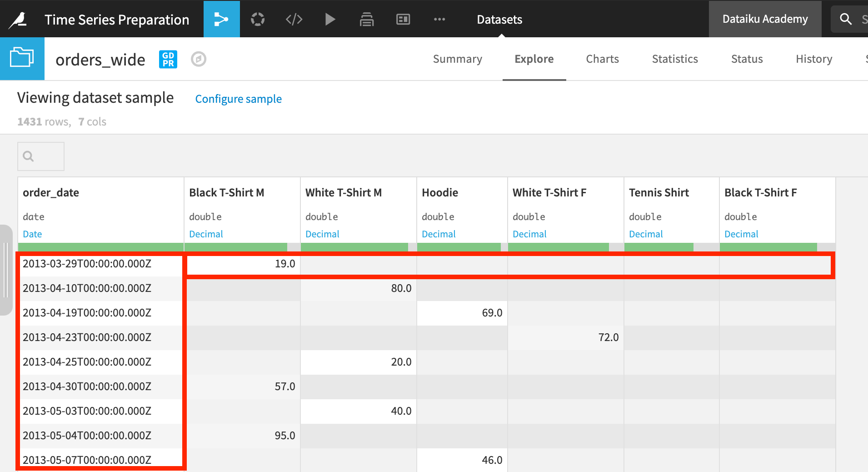The width and height of the screenshot is (868, 472).
Task: Click Decimal meaning under Black T-Shirt F
Action: (741, 234)
